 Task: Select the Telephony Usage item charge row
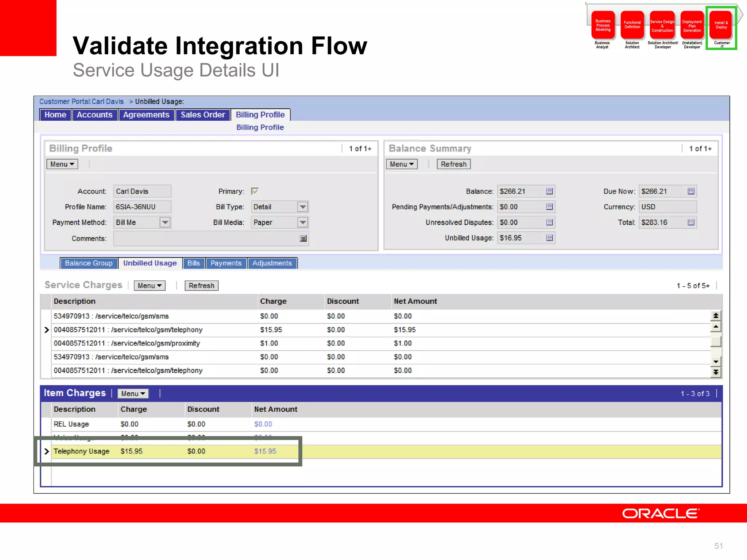[381, 451]
